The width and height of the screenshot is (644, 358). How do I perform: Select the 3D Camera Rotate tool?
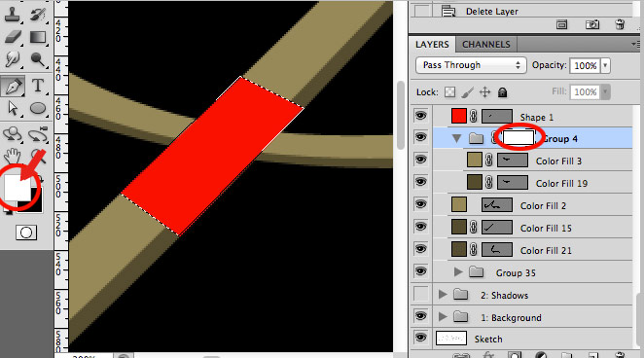point(38,134)
